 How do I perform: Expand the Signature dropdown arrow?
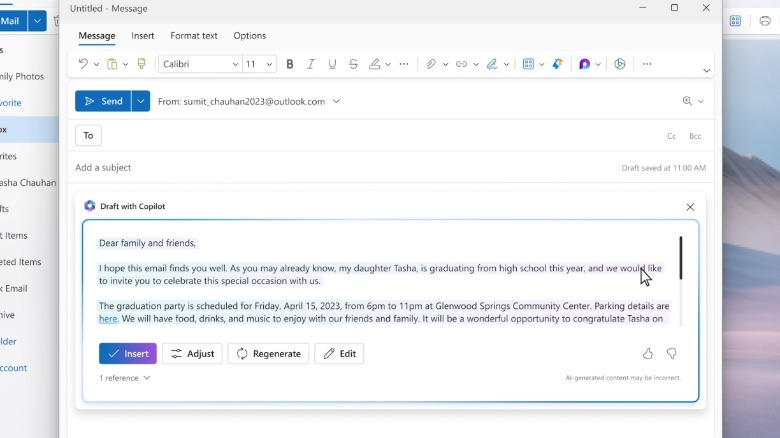pyautogui.click(x=506, y=64)
